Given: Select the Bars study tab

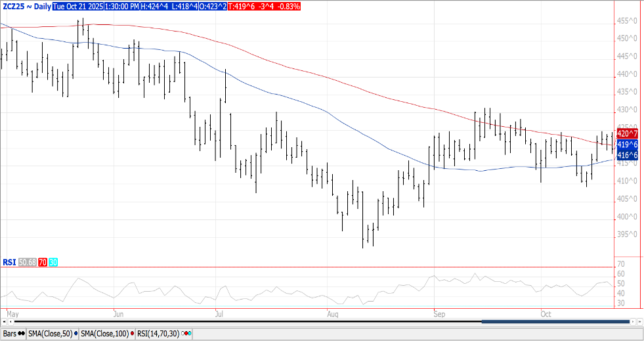Looking at the screenshot, I should [x=10, y=334].
